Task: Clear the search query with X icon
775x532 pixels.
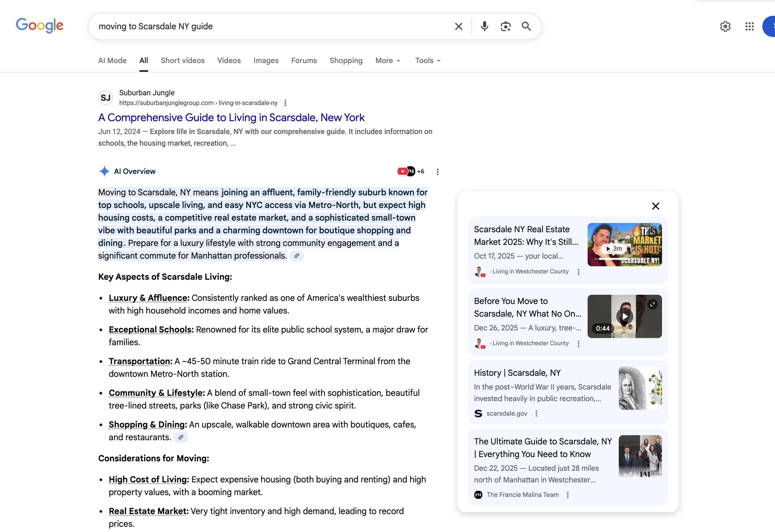Action: tap(459, 26)
